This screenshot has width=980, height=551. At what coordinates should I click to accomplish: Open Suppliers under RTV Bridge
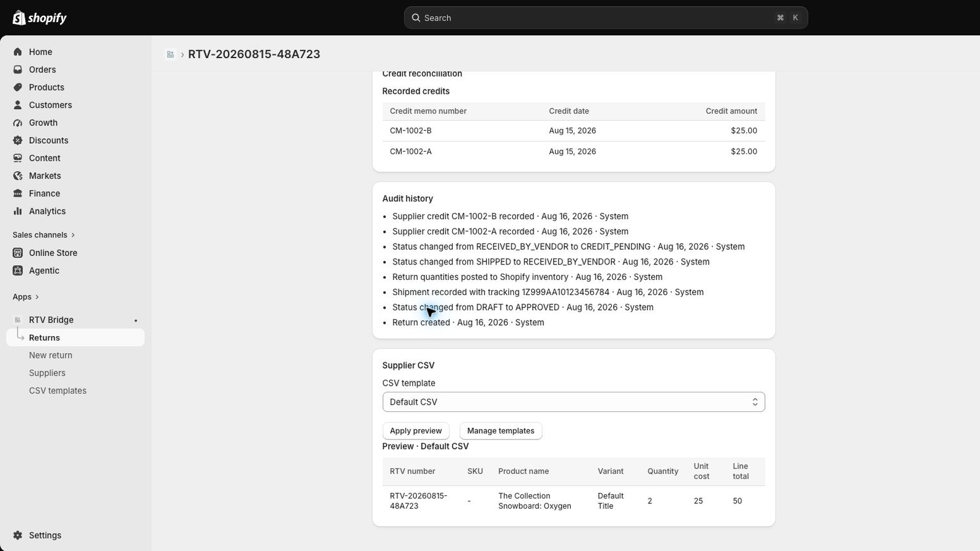[x=47, y=373]
